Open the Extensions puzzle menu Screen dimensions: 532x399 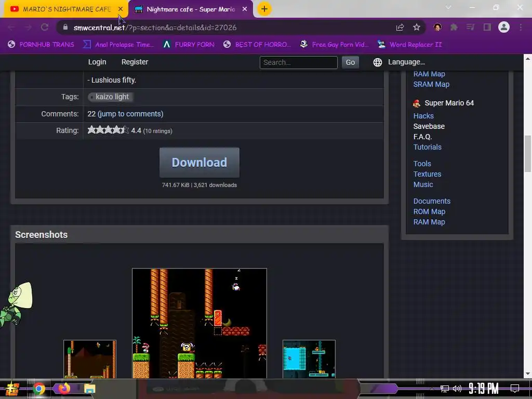(x=454, y=28)
